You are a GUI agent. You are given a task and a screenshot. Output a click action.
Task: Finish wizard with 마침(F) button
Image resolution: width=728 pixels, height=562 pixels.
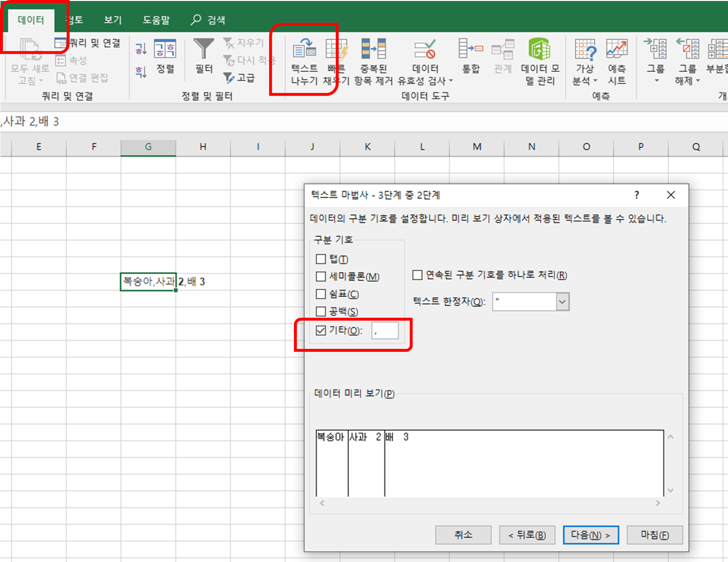click(655, 535)
